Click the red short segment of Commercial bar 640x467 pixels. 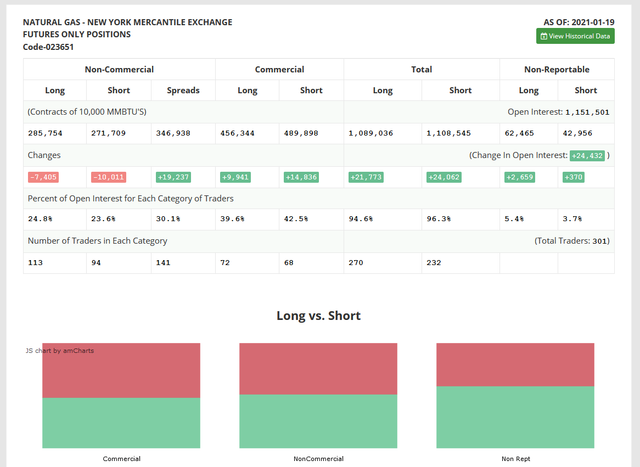point(121,370)
